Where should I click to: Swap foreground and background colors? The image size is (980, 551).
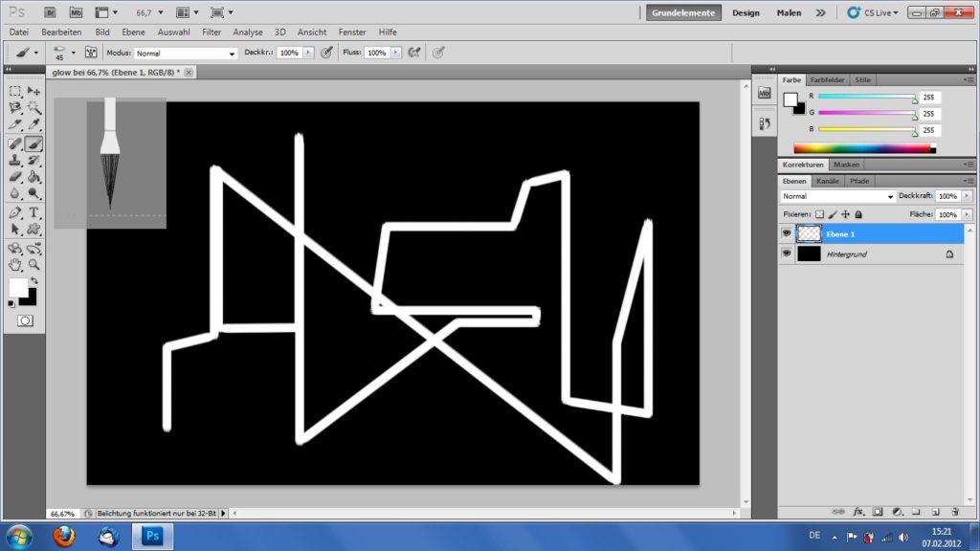tap(34, 280)
